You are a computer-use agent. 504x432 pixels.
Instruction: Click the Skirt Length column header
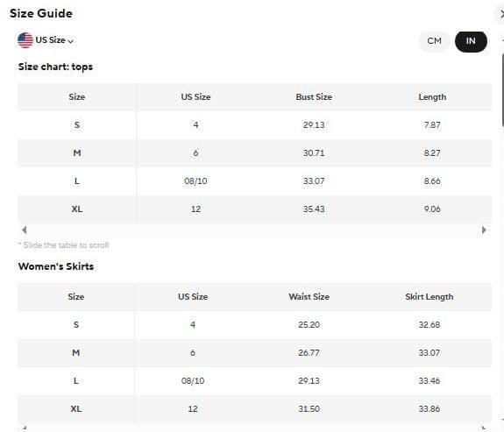(x=429, y=297)
